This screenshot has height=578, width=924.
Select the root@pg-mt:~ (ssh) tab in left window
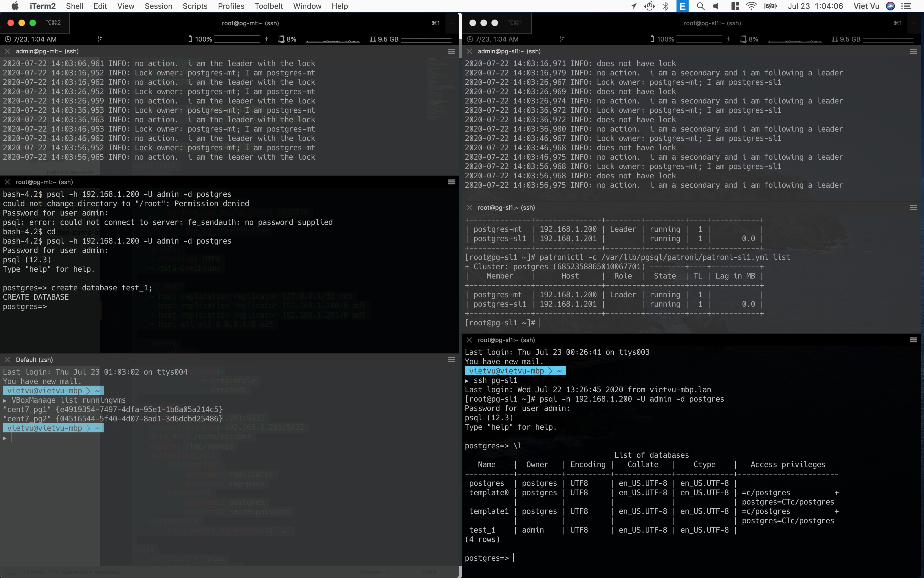pos(250,23)
